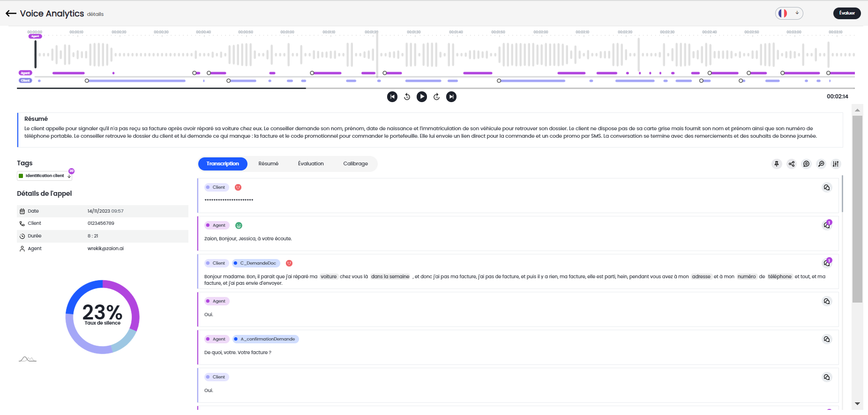The height and width of the screenshot is (415, 868).
Task: Select the Calibrage tab
Action: point(355,164)
